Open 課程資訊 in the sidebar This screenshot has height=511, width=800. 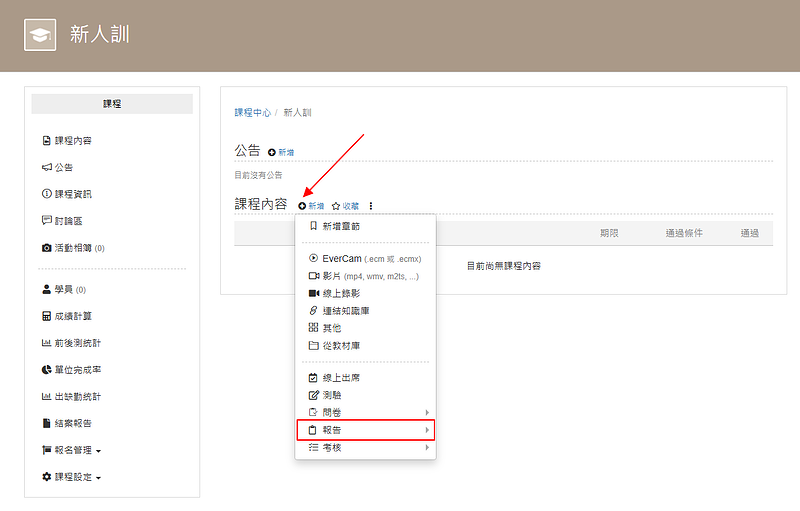click(67, 194)
